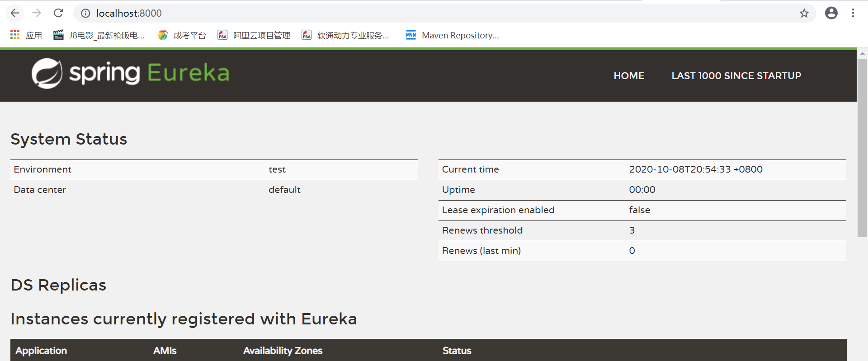Open the 应用 apps grid shortcut
This screenshot has width=868, height=361.
coord(26,35)
